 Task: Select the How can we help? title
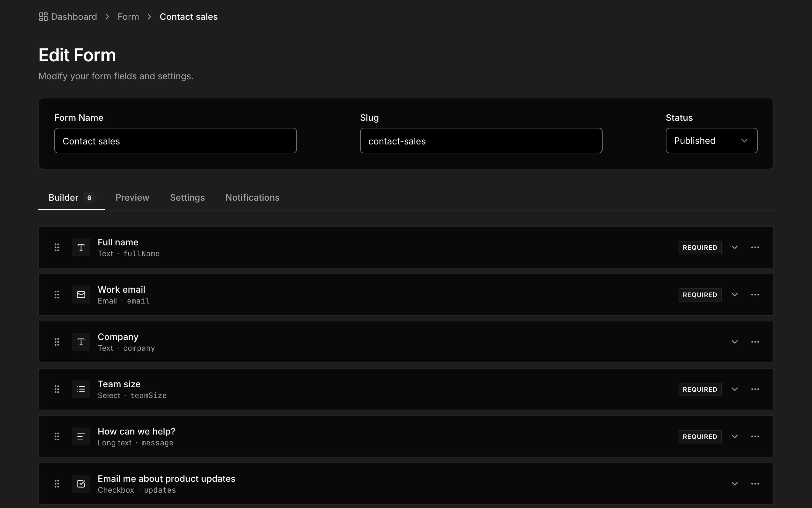[x=136, y=431]
